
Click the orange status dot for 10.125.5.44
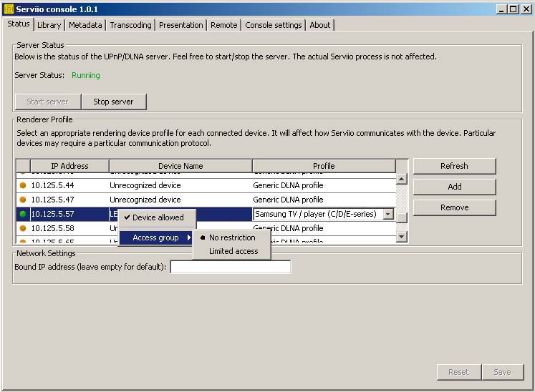point(23,185)
